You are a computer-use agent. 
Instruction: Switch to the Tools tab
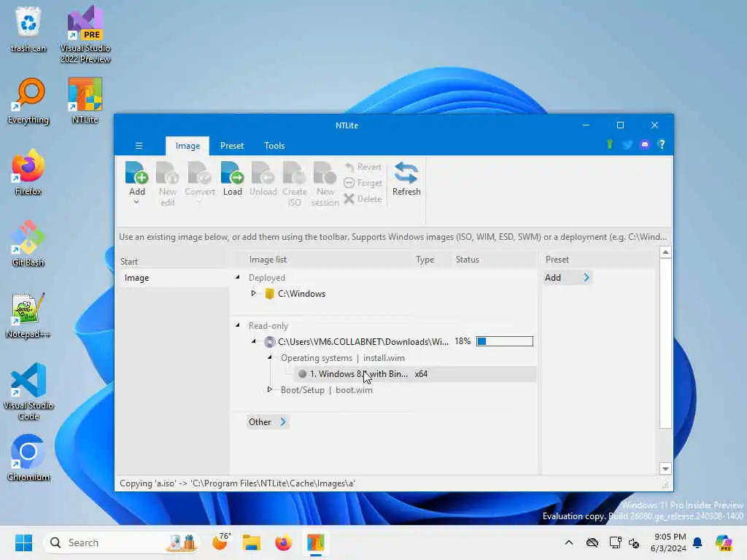click(274, 146)
